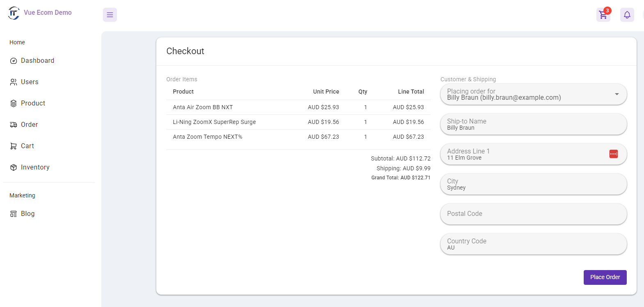Click the Checkout page heading
The image size is (644, 307).
tap(185, 51)
